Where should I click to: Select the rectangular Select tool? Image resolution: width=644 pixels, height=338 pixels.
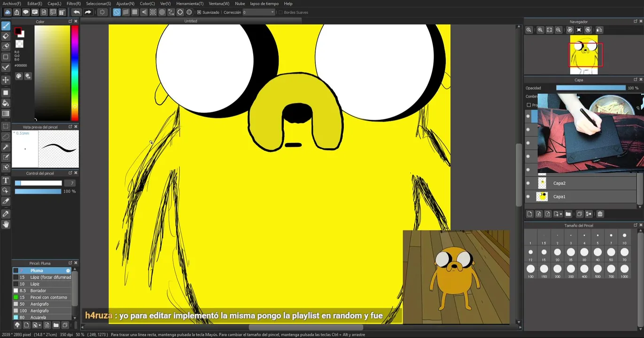click(x=6, y=127)
